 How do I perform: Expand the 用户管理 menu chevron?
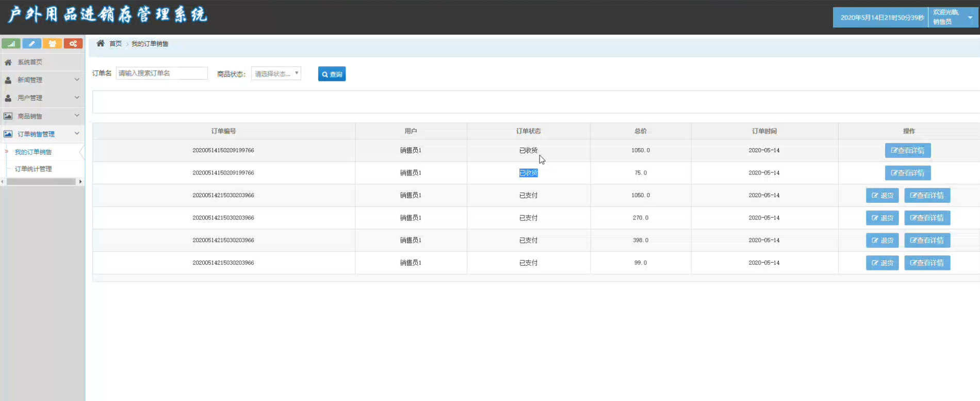click(77, 98)
